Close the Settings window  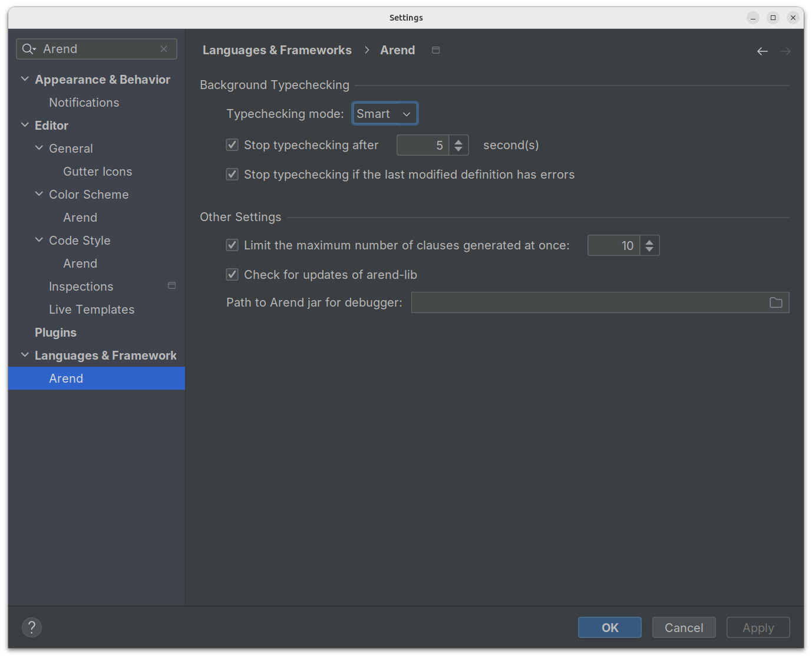pos(793,18)
